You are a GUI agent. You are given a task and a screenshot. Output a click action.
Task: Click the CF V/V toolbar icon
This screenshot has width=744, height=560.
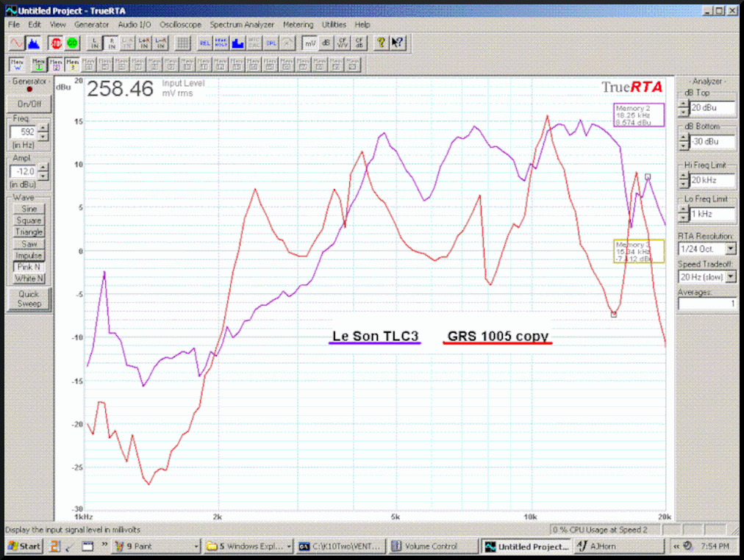click(x=343, y=43)
